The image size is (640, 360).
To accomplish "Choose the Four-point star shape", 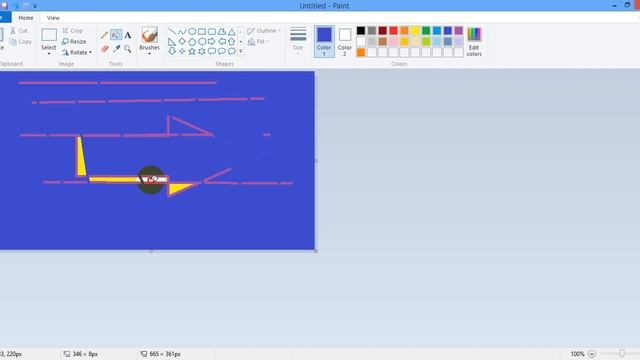I will click(182, 51).
